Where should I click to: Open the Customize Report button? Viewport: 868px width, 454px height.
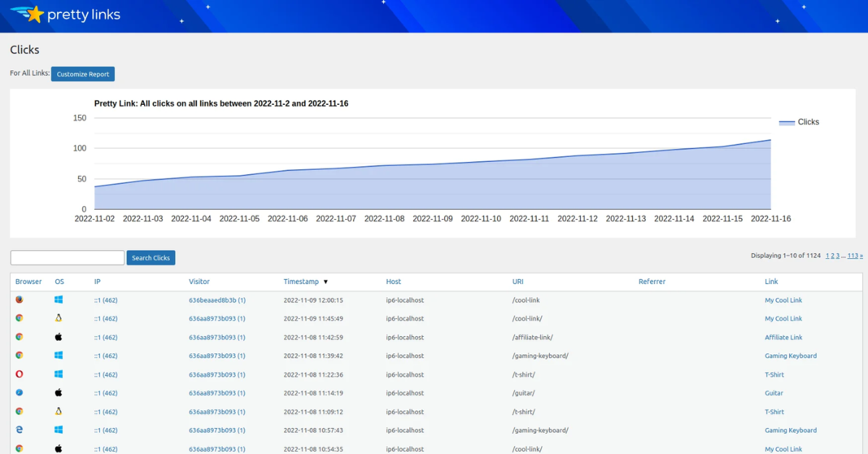(82, 74)
